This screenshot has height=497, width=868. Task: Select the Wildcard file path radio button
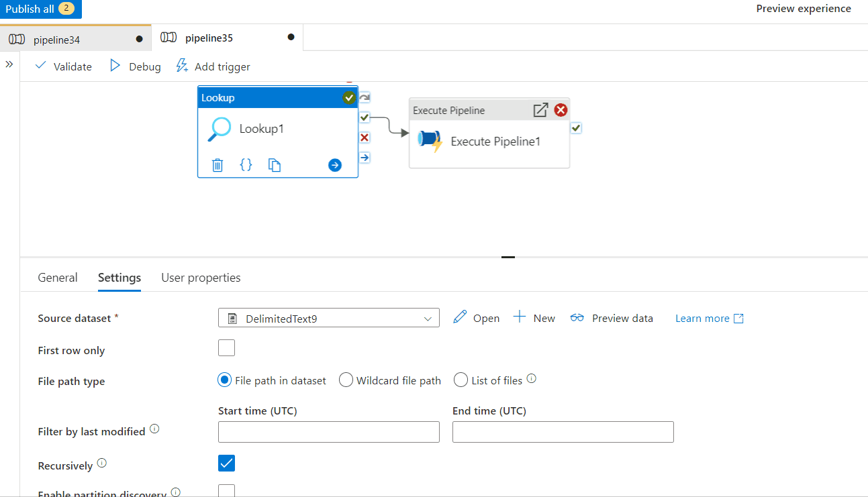pyautogui.click(x=346, y=380)
